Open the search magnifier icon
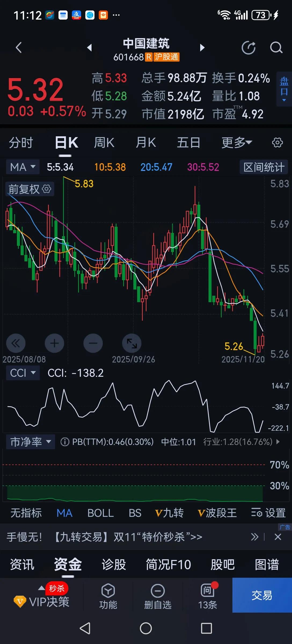 point(276,48)
